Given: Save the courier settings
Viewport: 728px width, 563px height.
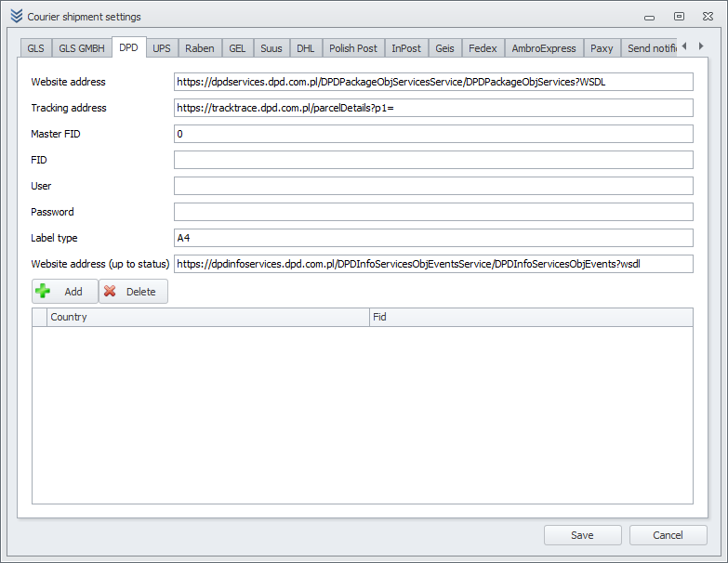Looking at the screenshot, I should [582, 535].
